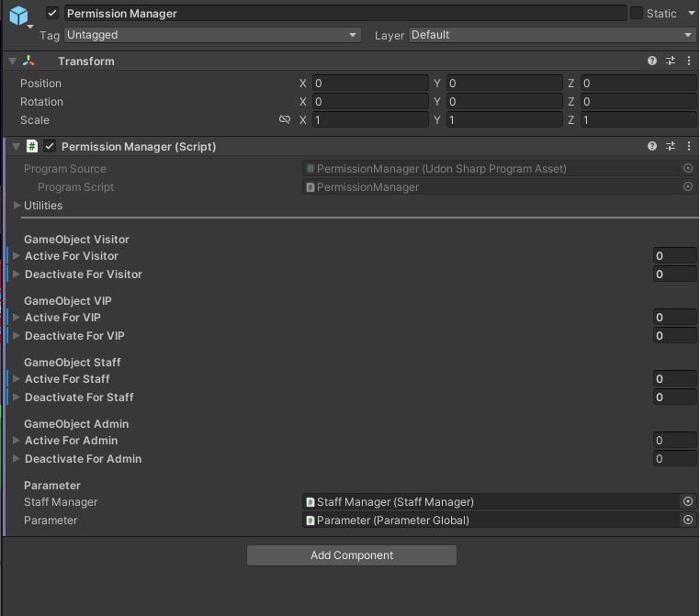
Task: Edit Active For Admin size field
Action: [674, 441]
